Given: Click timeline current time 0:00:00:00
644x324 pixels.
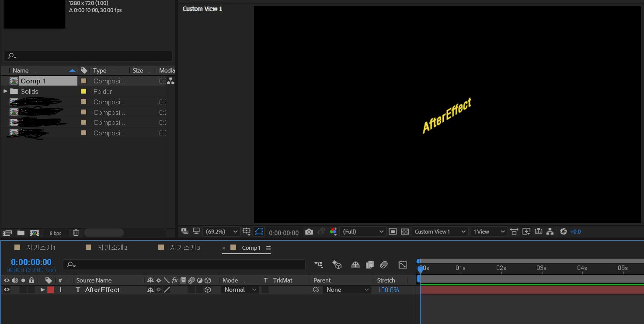Looking at the screenshot, I should pos(31,262).
